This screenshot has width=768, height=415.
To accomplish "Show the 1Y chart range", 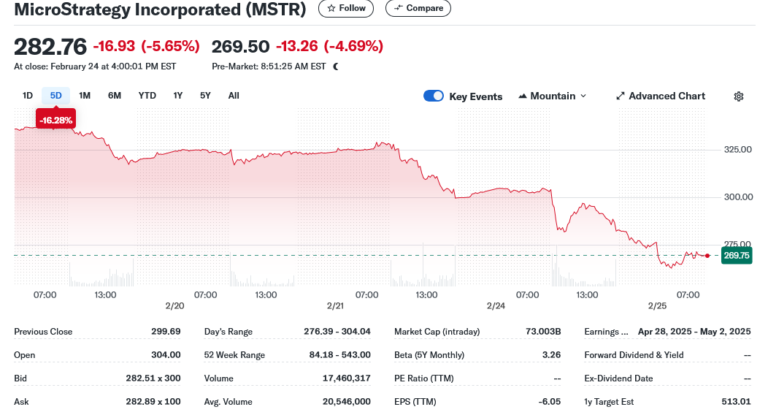I will pyautogui.click(x=178, y=96).
